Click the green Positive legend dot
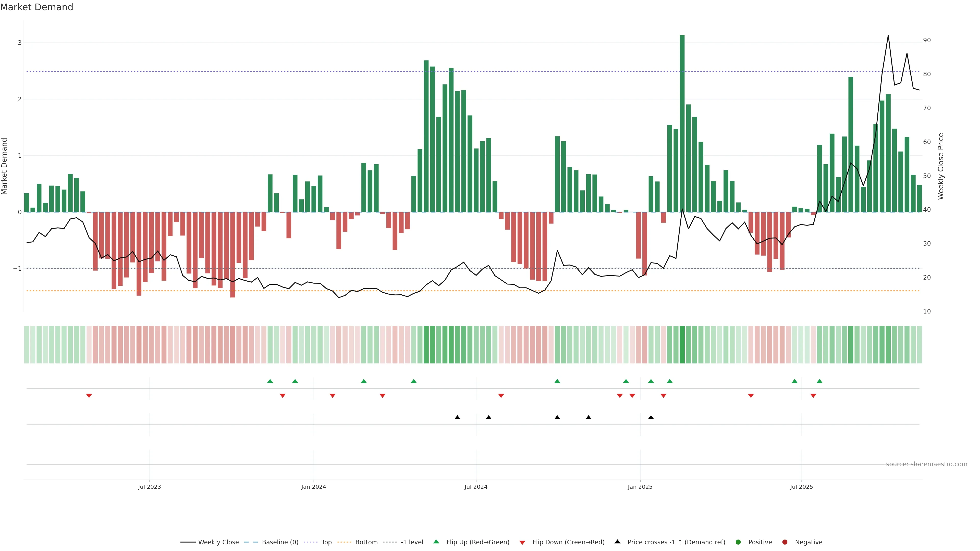The width and height of the screenshot is (980, 551). tap(738, 542)
